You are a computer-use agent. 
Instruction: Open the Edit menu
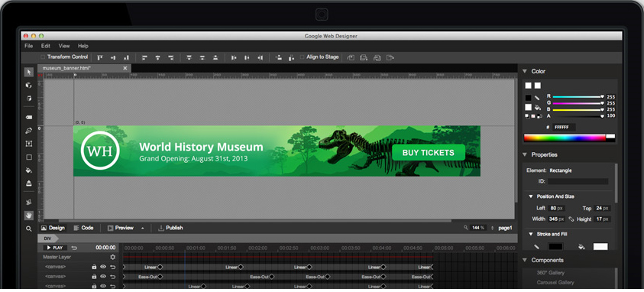(x=46, y=46)
